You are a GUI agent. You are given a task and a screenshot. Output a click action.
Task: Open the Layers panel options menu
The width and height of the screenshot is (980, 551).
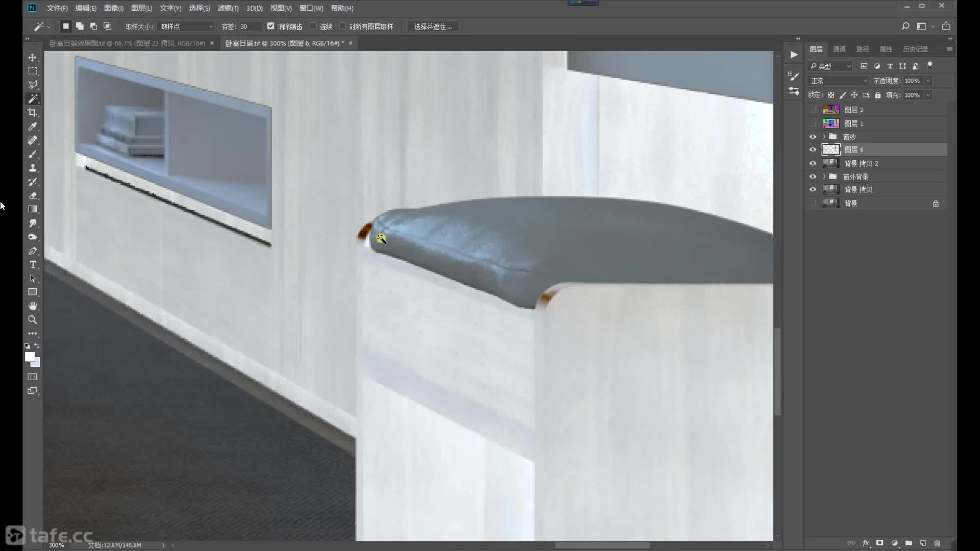coord(949,49)
